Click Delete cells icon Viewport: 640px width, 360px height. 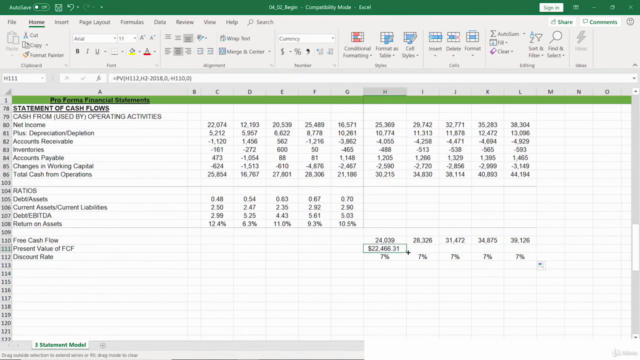click(x=453, y=38)
